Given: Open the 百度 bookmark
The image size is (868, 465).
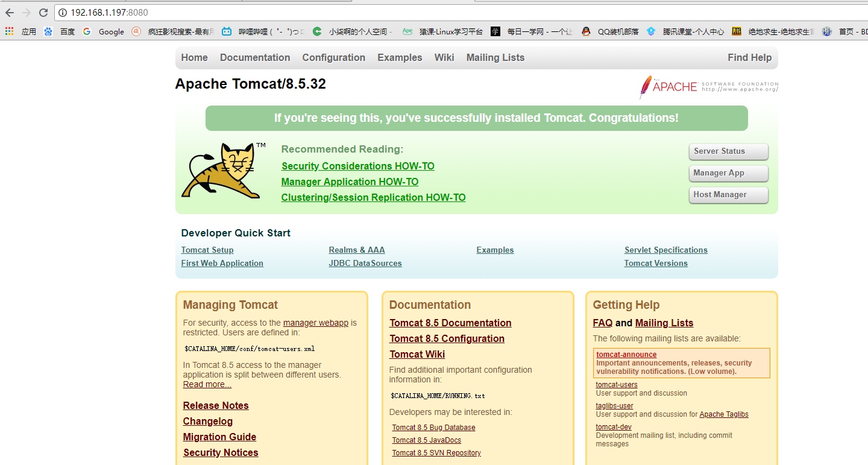Looking at the screenshot, I should pos(66,31).
